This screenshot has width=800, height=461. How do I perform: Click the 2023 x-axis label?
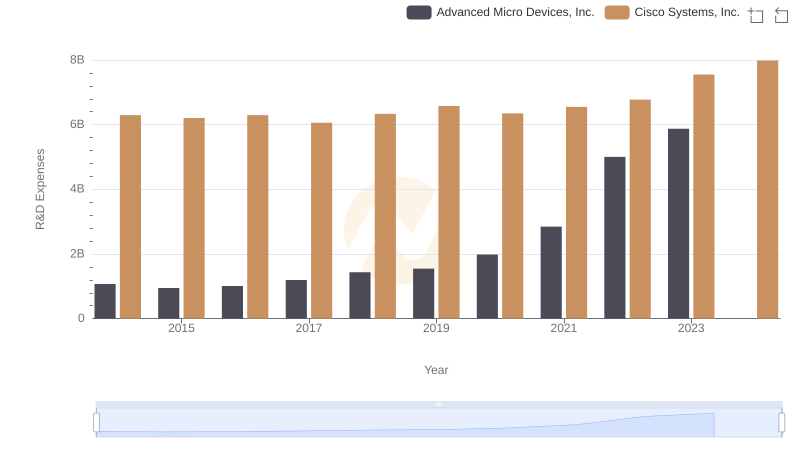click(x=691, y=328)
